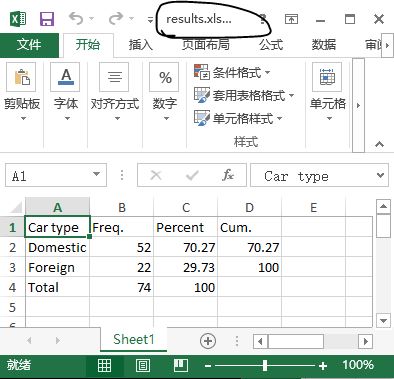Click the Excel application icon

coord(19,19)
